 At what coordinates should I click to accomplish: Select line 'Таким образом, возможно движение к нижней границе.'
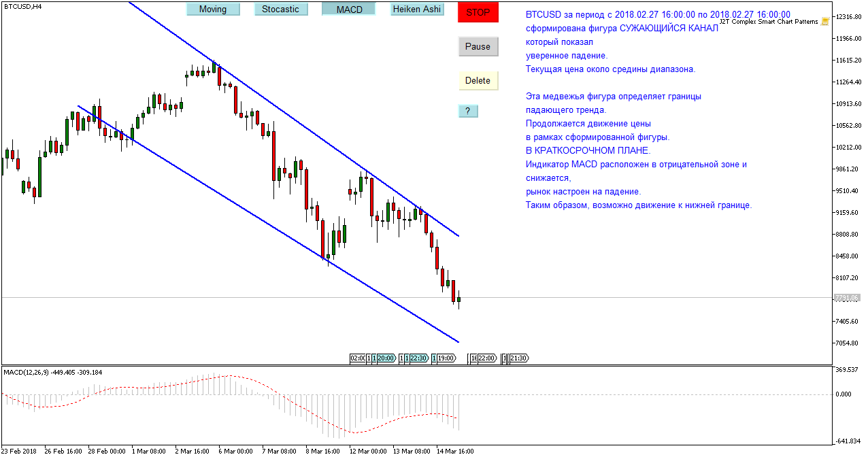(639, 205)
